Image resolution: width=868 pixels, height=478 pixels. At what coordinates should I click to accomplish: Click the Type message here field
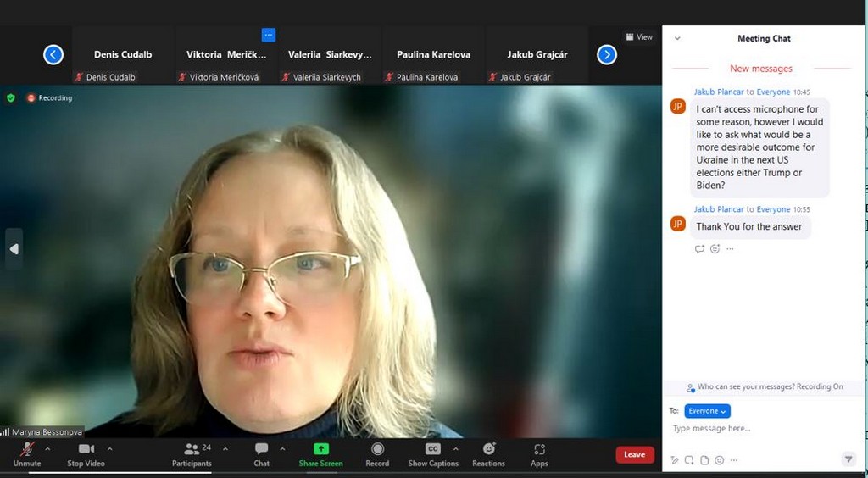754,429
